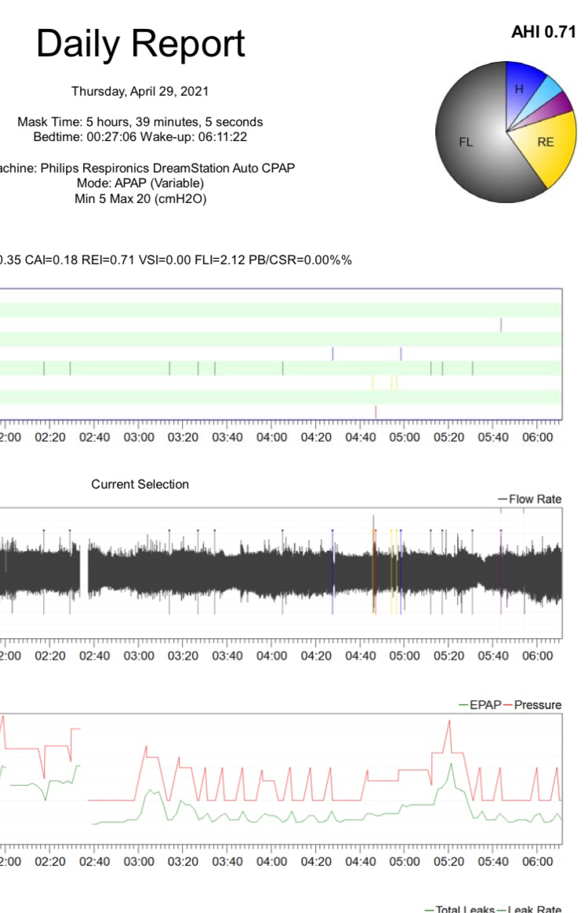Click 'Mode: APAP (Variable)' text
Viewport: 588px width, 913px height.
[140, 184]
